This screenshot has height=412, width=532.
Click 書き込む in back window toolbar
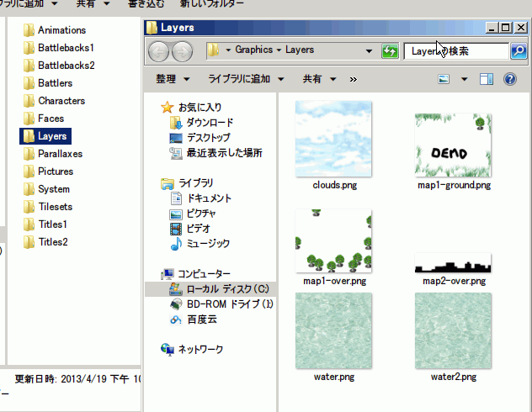pos(146,3)
